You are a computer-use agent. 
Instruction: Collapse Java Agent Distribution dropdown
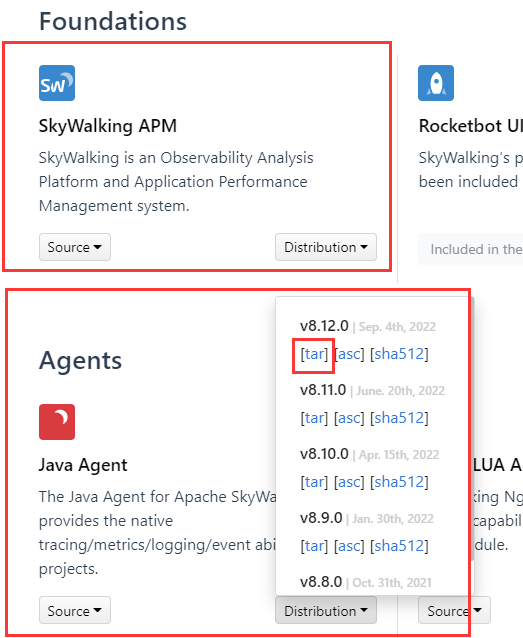point(326,610)
